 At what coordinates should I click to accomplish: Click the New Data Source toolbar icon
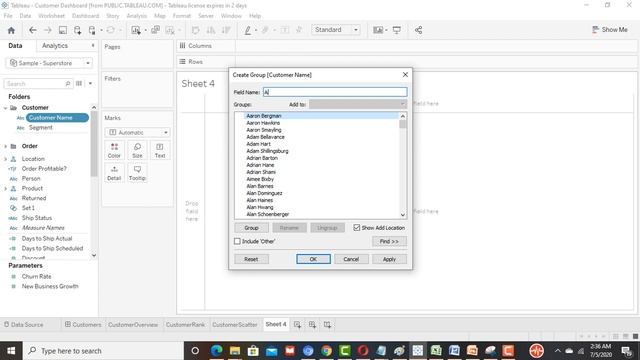pyautogui.click(x=78, y=30)
